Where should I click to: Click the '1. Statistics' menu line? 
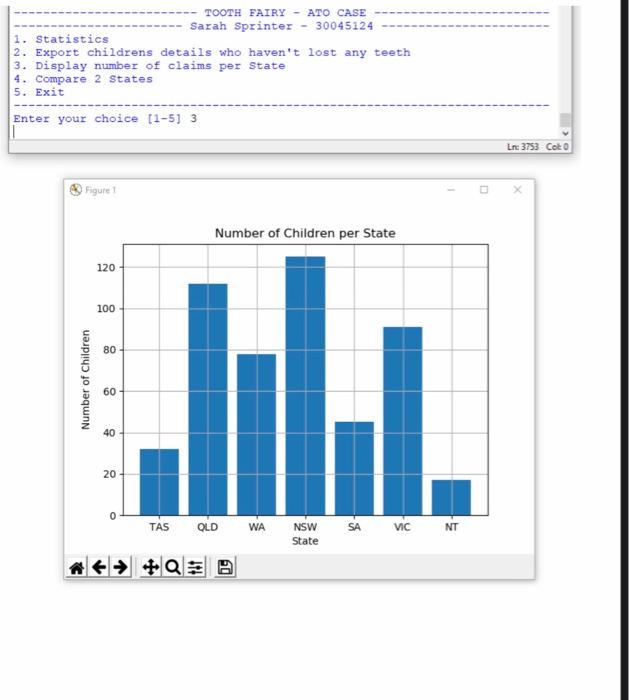[61, 39]
